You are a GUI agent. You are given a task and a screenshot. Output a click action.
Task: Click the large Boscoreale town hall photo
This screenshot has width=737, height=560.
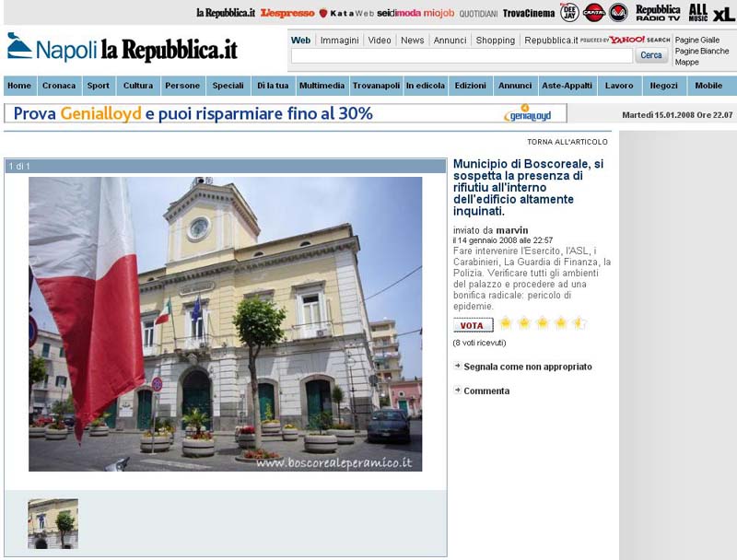coord(225,324)
